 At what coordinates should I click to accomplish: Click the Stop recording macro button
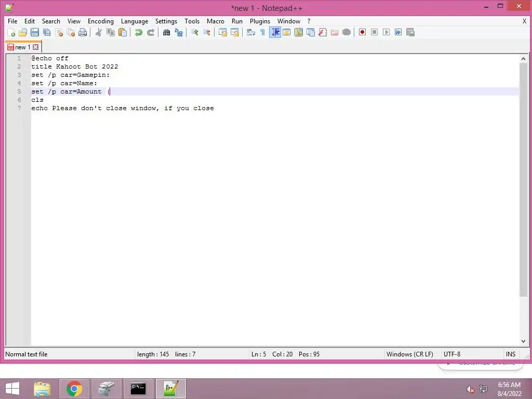pyautogui.click(x=374, y=32)
